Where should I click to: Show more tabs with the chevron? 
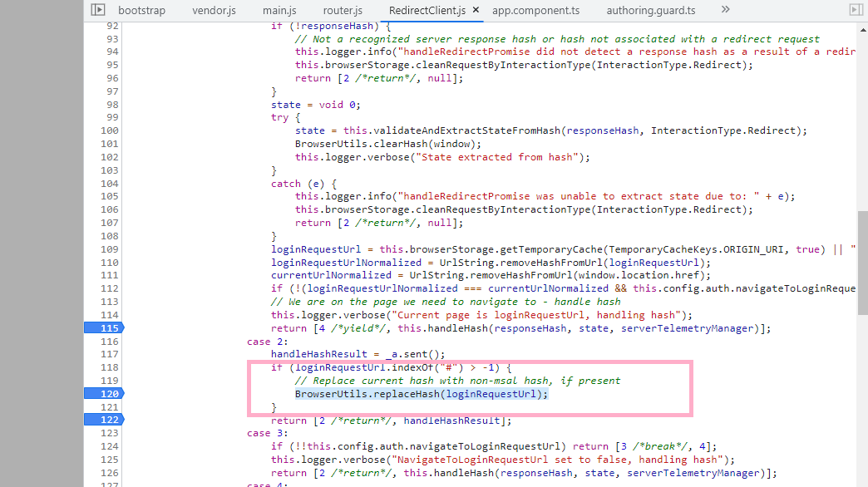click(725, 9)
